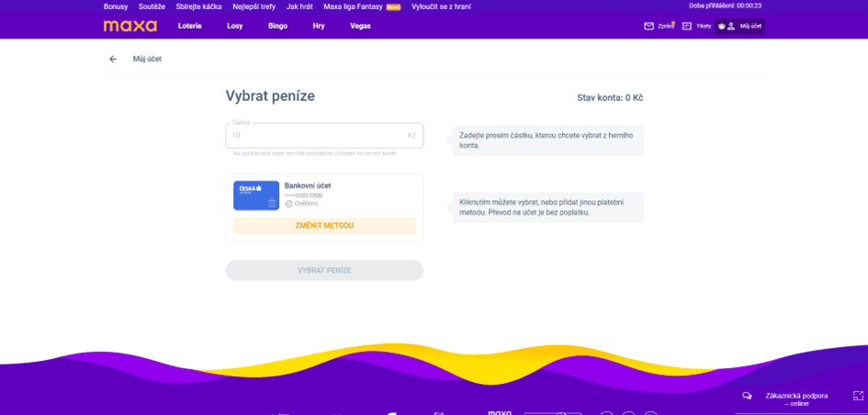
Task: Click the Kč currency suffix in amount field
Action: click(411, 135)
